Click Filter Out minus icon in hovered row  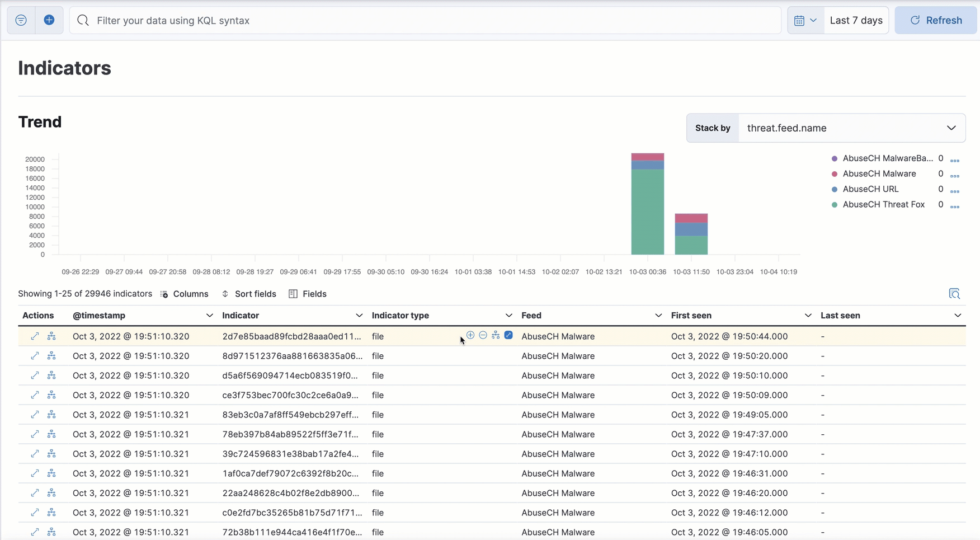483,335
